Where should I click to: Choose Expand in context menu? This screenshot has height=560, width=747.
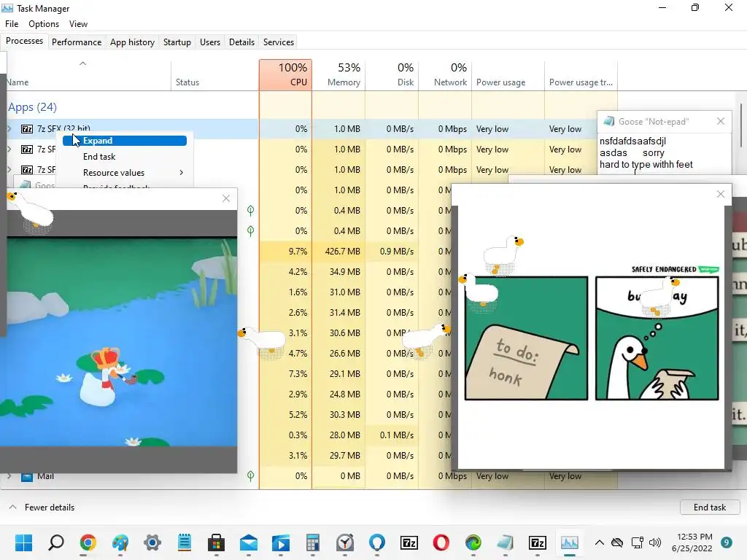coord(125,141)
